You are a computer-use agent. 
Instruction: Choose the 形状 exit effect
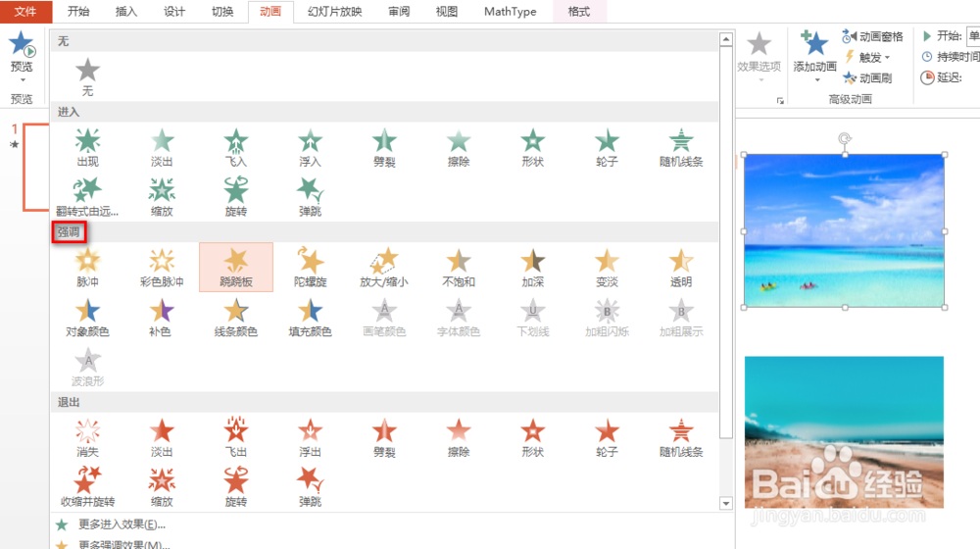click(532, 437)
